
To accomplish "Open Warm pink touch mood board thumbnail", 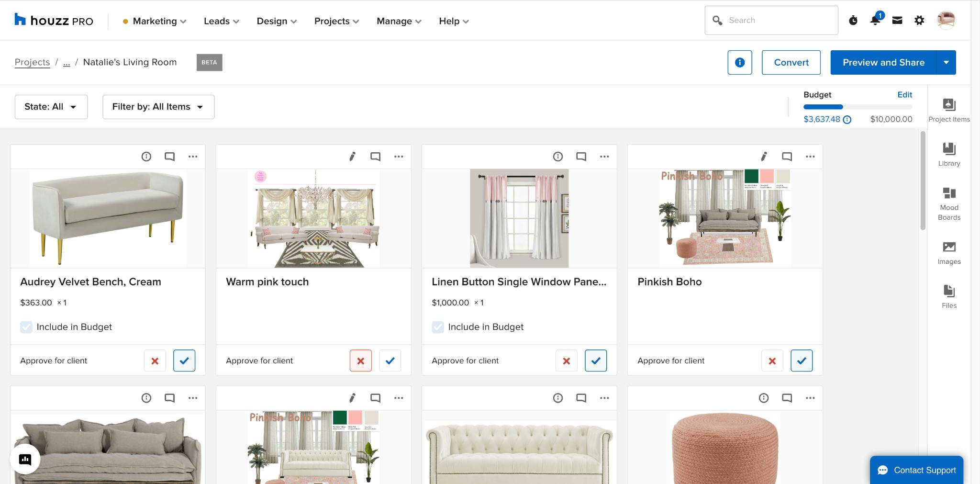I will pyautogui.click(x=313, y=218).
